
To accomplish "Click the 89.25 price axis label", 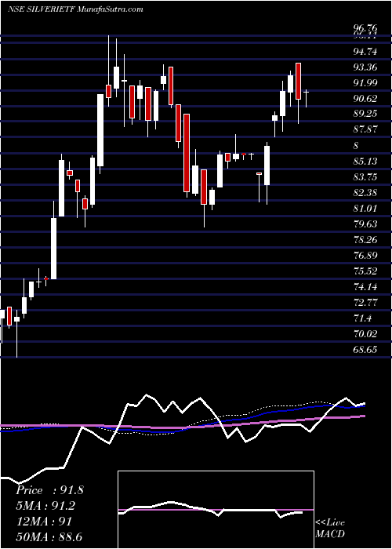I will tap(365, 115).
